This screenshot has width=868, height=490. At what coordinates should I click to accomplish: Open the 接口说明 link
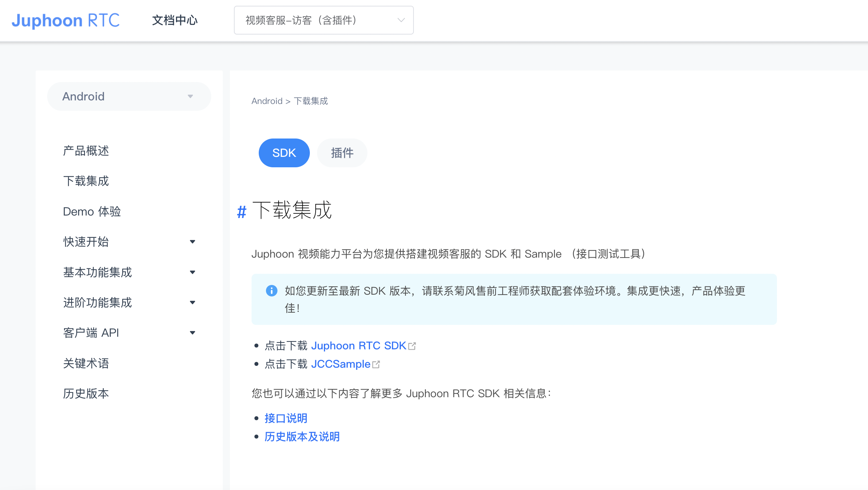pyautogui.click(x=286, y=418)
